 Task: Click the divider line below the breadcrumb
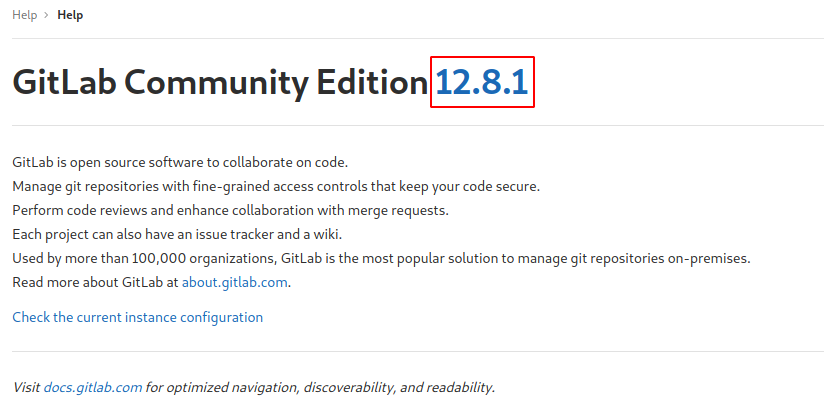coord(418,38)
